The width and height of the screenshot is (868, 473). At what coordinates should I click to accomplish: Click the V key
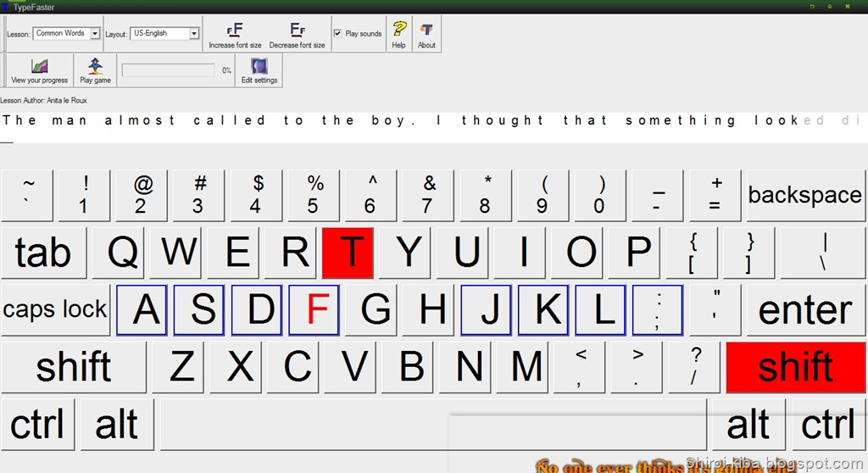350,367
